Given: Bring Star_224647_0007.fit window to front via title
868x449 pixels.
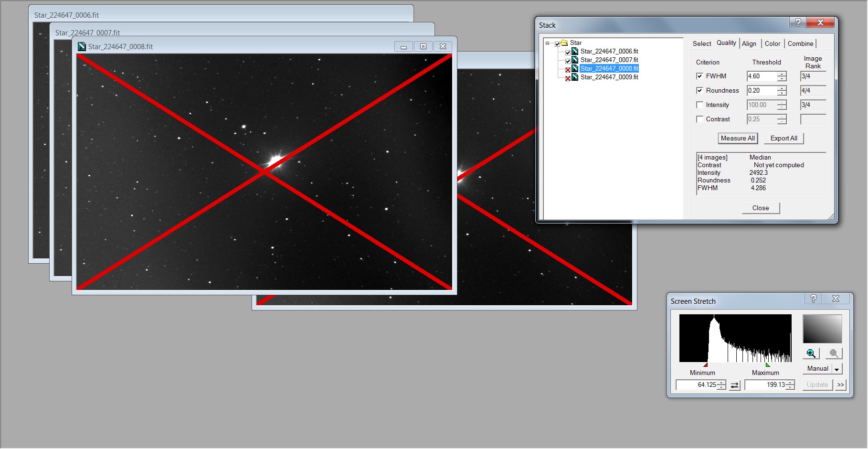Looking at the screenshot, I should [x=87, y=32].
